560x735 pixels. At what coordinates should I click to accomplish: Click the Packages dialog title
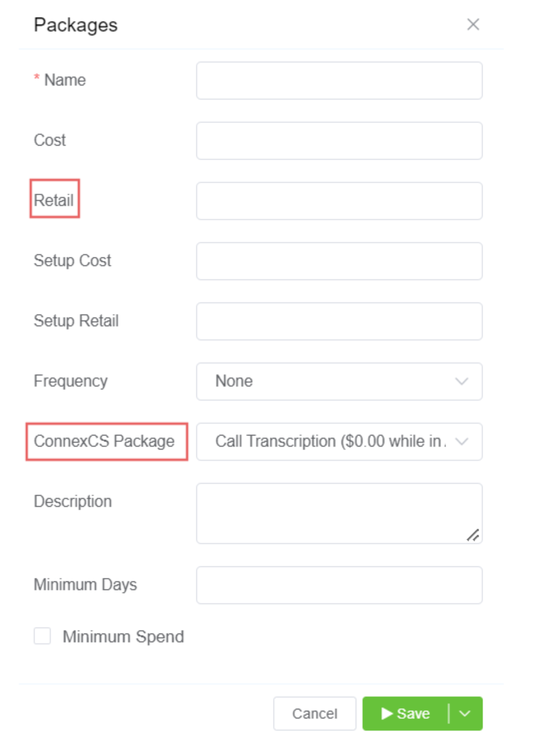point(76,25)
